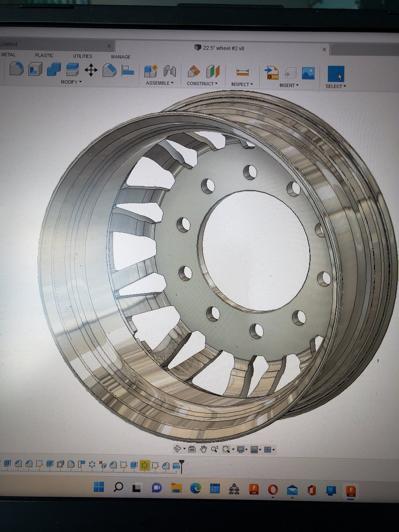
Task: Open the Mail app from taskbar
Action: coord(292,490)
